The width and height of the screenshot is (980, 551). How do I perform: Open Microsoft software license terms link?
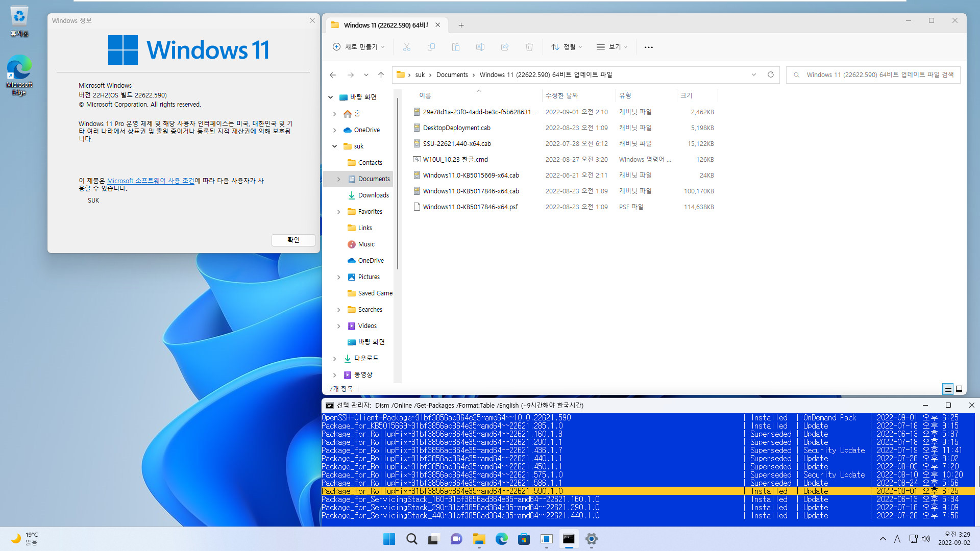151,181
